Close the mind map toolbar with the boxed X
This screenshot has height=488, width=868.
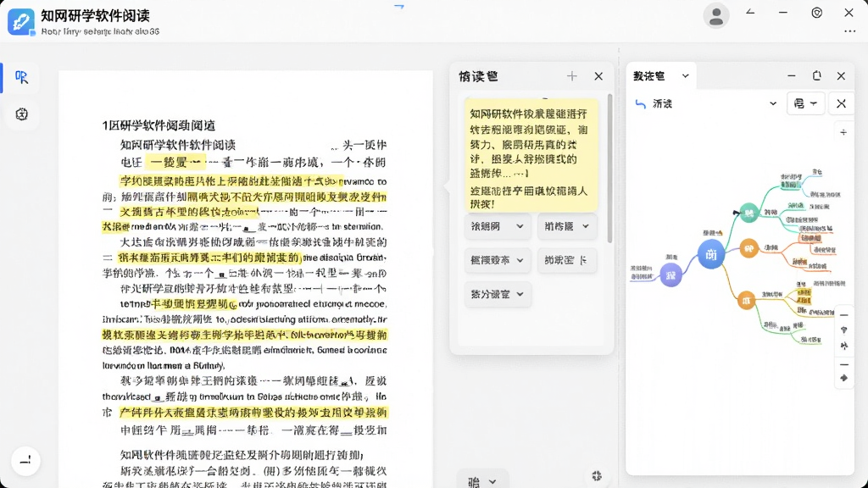point(841,103)
